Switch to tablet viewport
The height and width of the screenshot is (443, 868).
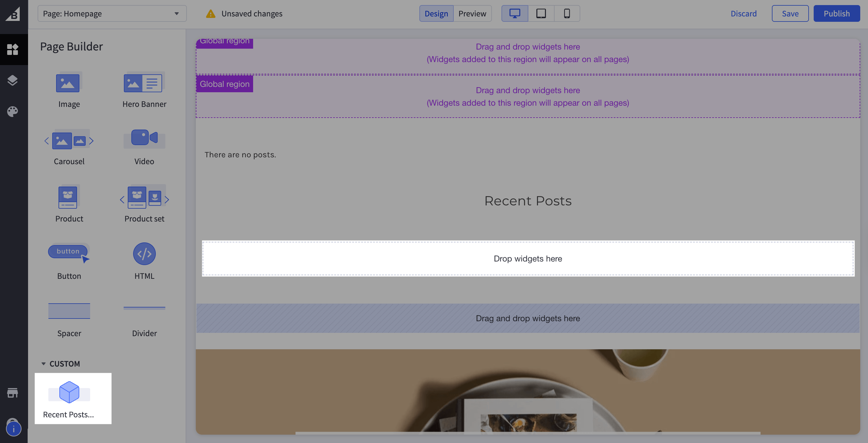[541, 13]
